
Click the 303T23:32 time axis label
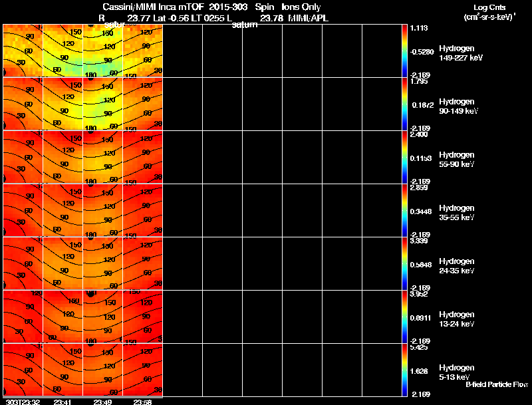[x=23, y=402]
